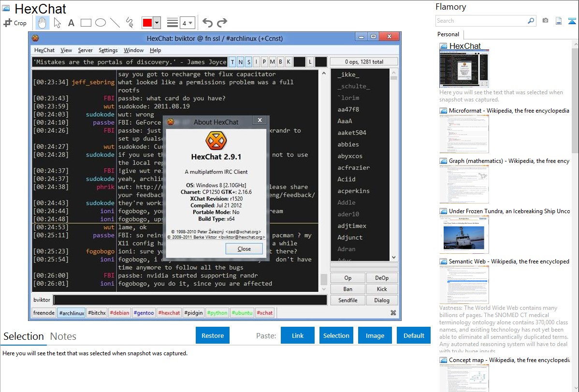Select the straight line tool
This screenshot has height=392, width=579.
(x=115, y=23)
